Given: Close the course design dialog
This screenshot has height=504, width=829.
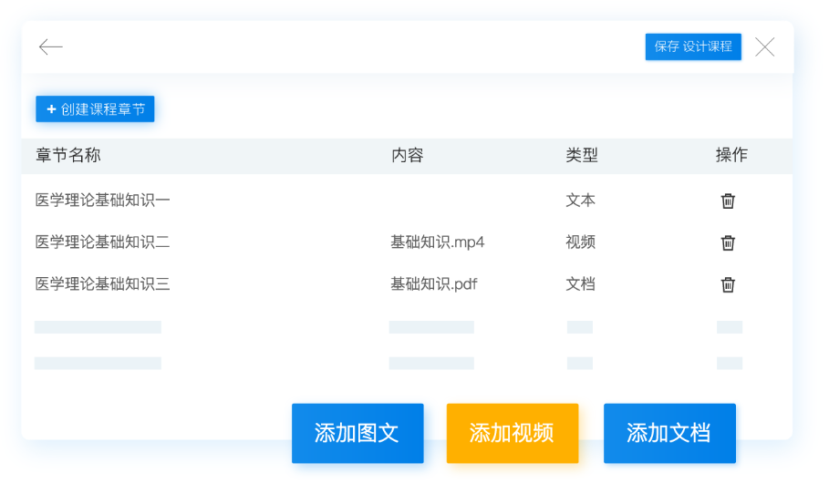Looking at the screenshot, I should click(764, 47).
